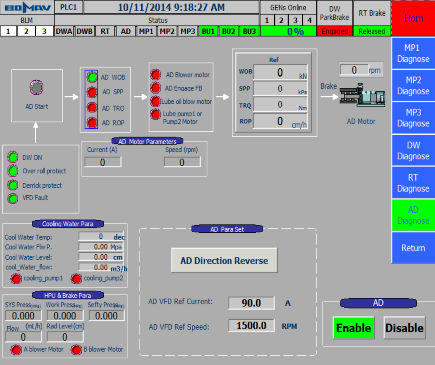Click the AD Motor graphic
Image resolution: width=435 pixels, height=365 pixels.
click(362, 95)
